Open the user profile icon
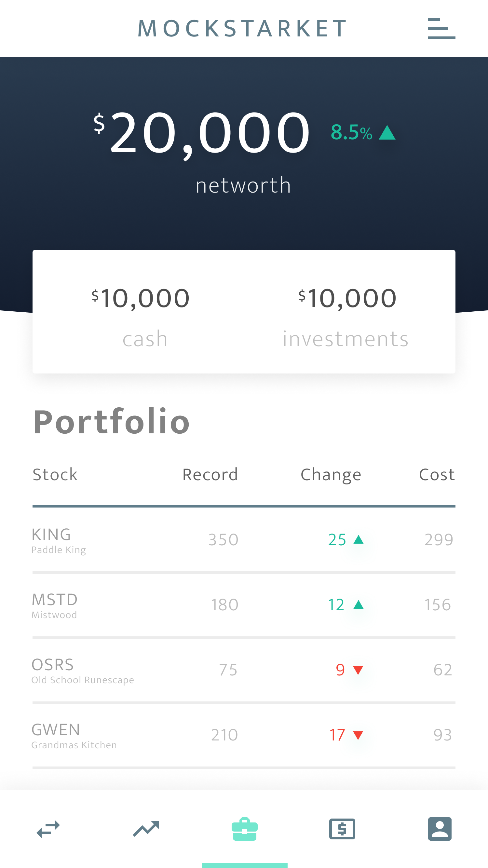Image resolution: width=488 pixels, height=868 pixels. [x=440, y=829]
